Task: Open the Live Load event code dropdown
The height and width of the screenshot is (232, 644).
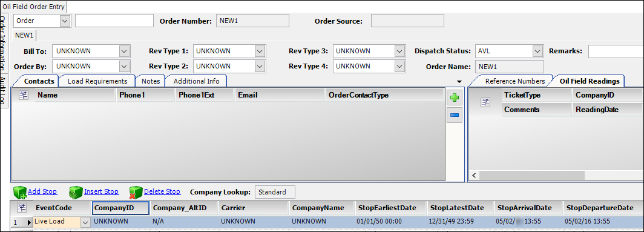Action: tap(85, 222)
